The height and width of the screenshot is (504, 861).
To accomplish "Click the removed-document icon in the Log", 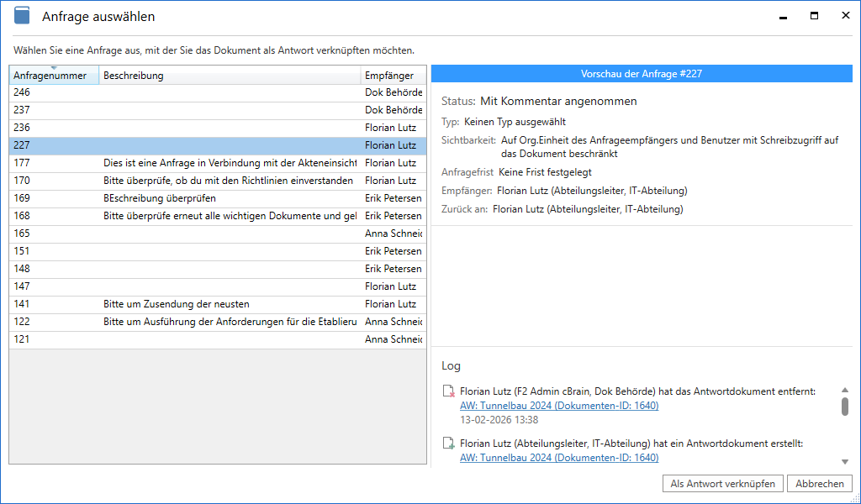I will pyautogui.click(x=449, y=391).
